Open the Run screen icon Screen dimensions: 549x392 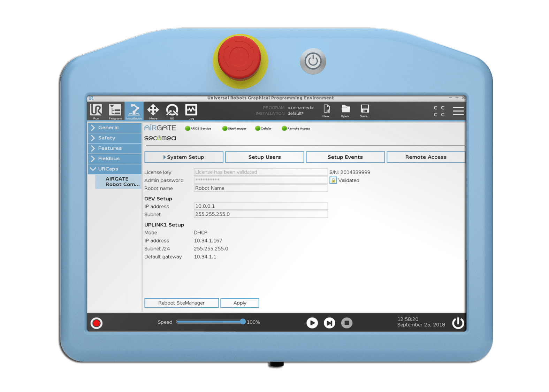[x=96, y=111]
